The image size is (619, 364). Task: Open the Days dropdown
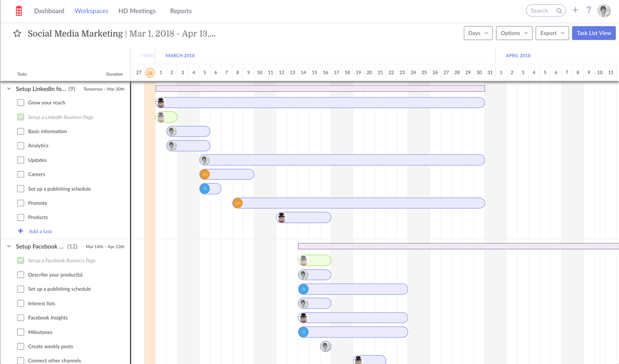pyautogui.click(x=478, y=32)
